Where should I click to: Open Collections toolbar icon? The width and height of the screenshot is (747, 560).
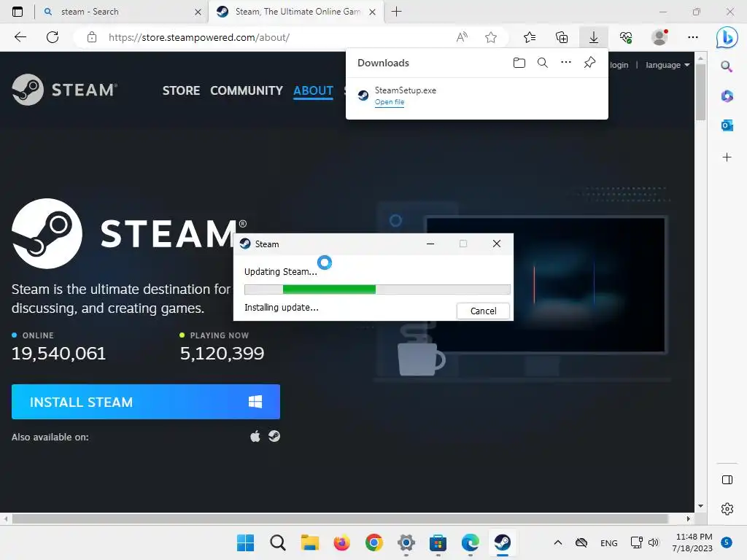pyautogui.click(x=562, y=37)
